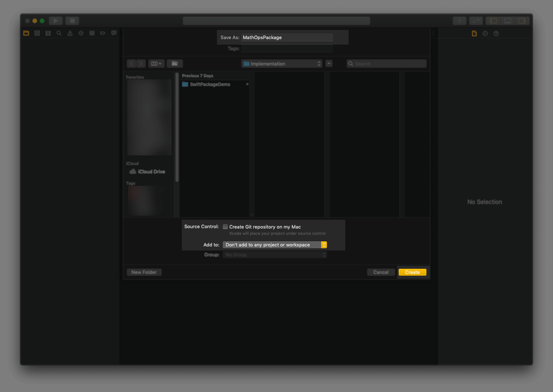Screen dimensions: 553x392
Task: Open the Find navigator magnifier icon
Action: 59,33
